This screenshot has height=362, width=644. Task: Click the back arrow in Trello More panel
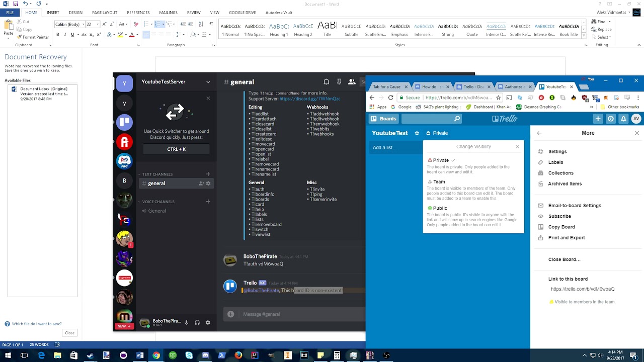click(x=539, y=133)
